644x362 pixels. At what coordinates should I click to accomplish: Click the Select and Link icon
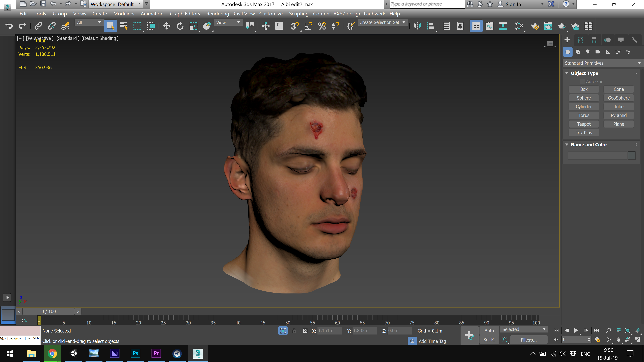tap(38, 26)
